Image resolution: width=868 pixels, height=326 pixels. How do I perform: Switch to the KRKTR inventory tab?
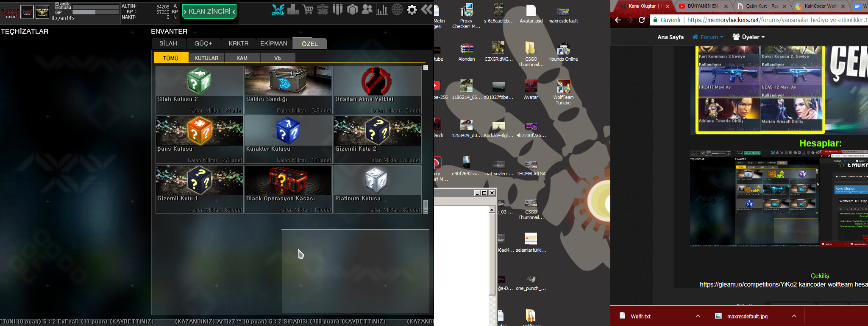[239, 43]
